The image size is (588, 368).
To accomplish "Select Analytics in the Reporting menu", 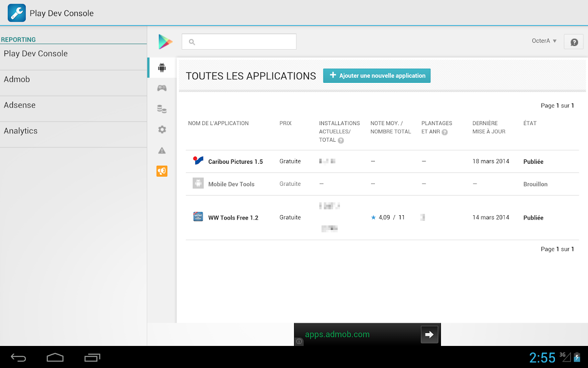I will 73,131.
